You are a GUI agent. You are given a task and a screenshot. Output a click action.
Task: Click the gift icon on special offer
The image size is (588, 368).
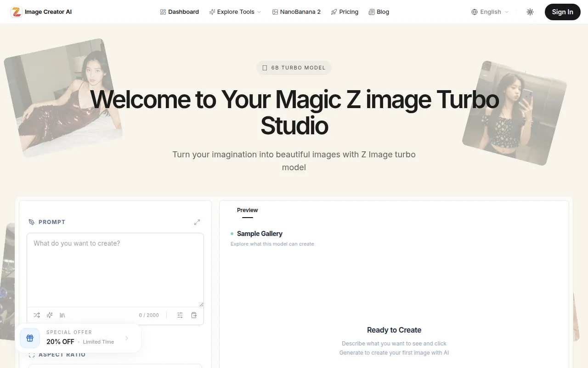tap(30, 338)
